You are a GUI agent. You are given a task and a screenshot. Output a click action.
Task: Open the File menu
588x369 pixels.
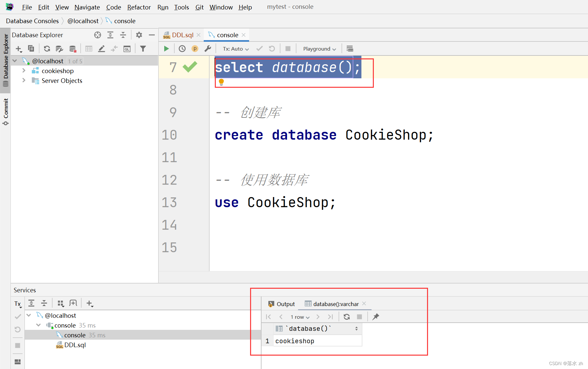pyautogui.click(x=27, y=7)
